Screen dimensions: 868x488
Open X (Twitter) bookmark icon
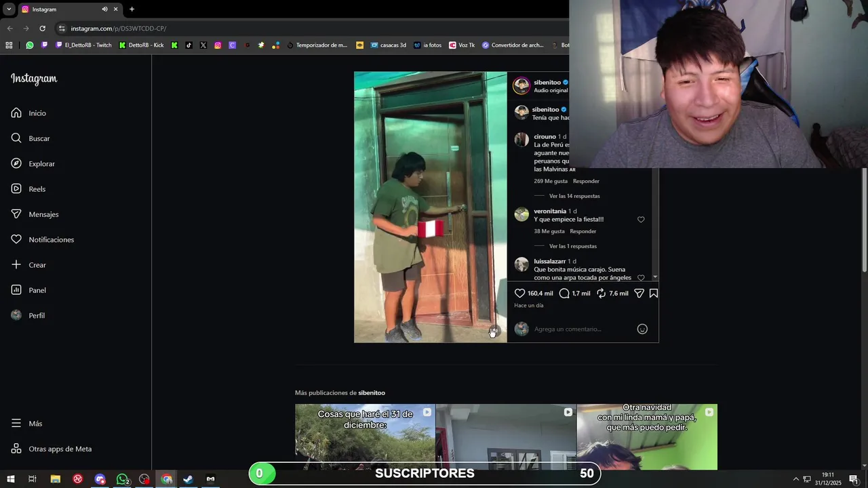[x=203, y=45]
